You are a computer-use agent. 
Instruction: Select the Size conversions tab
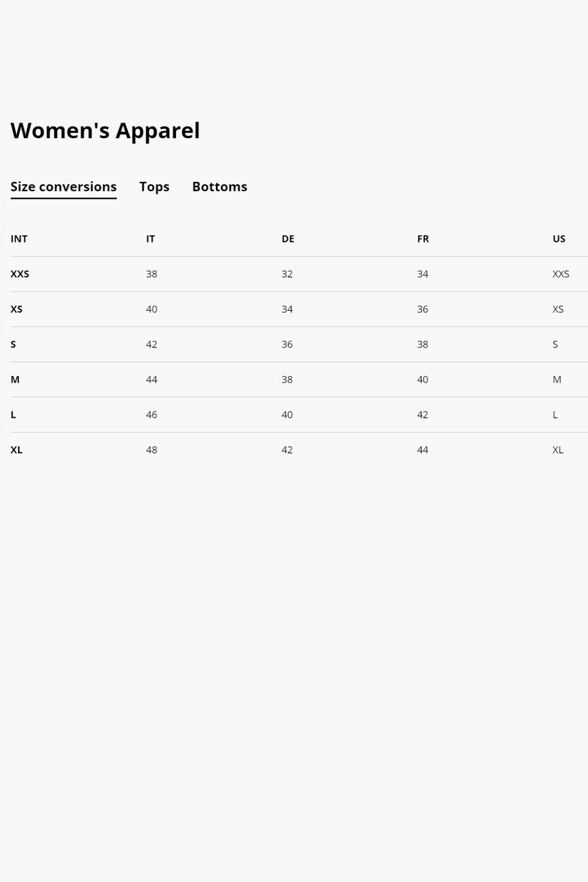click(64, 187)
